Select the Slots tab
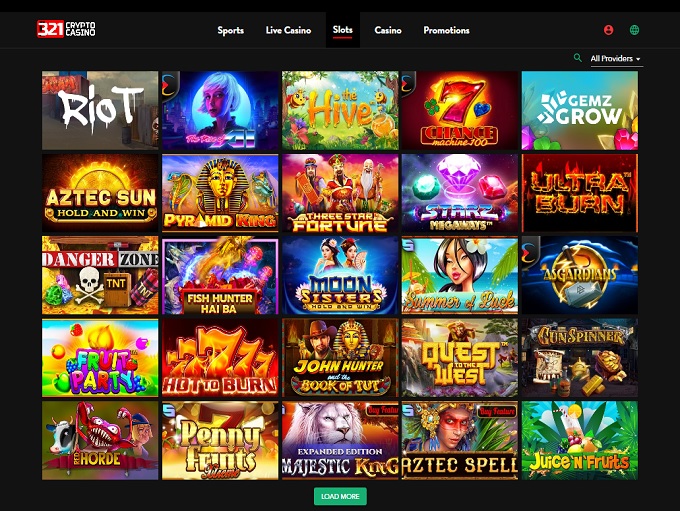 tap(343, 30)
